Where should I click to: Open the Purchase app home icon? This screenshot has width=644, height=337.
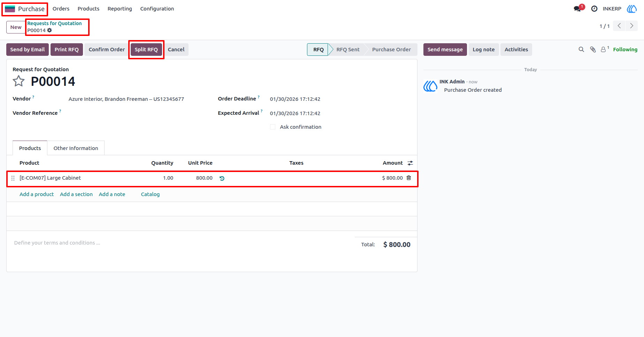coord(10,9)
